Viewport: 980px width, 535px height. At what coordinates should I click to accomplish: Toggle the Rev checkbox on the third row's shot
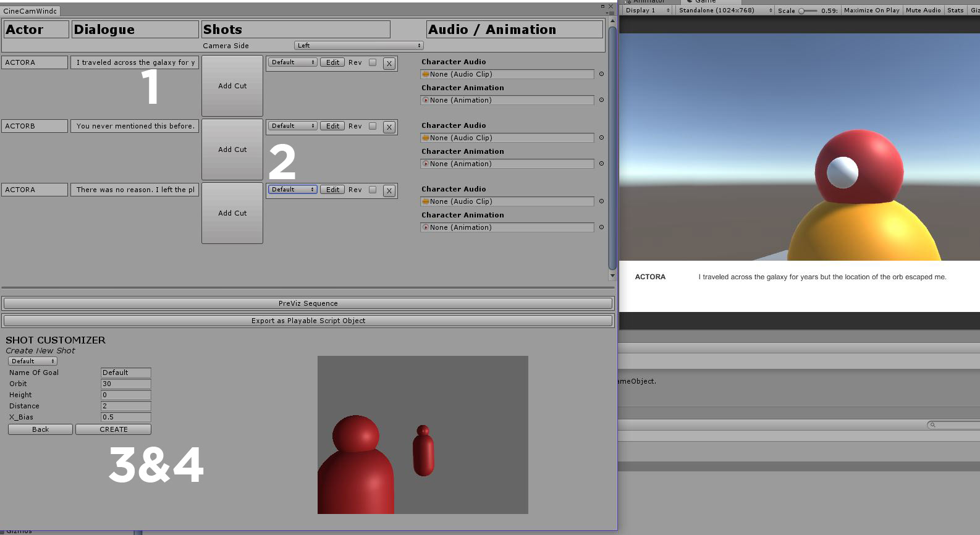pyautogui.click(x=373, y=190)
